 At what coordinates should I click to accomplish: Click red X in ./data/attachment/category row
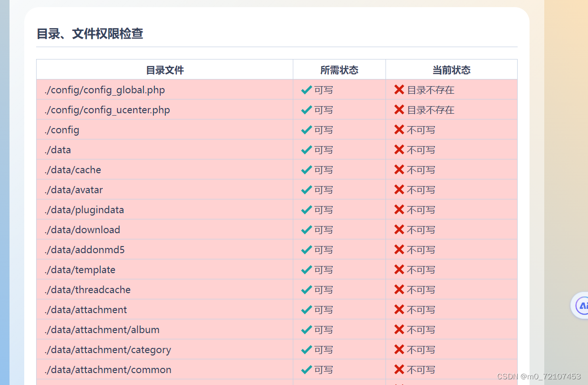399,349
